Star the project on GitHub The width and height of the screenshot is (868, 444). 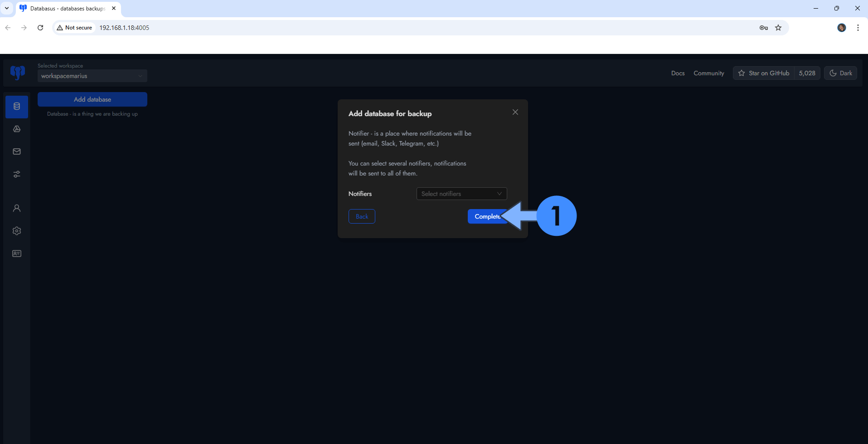(764, 73)
